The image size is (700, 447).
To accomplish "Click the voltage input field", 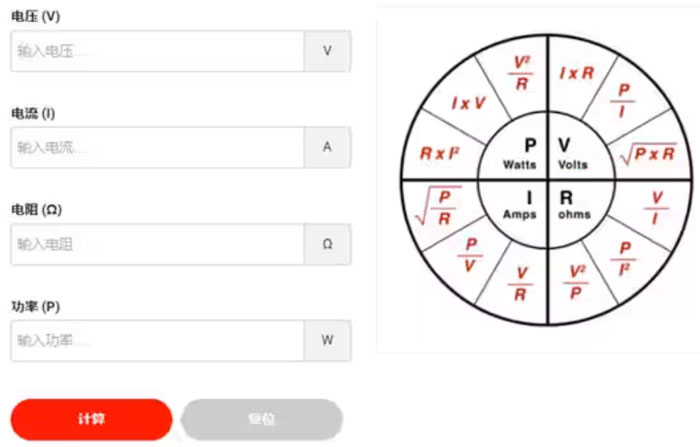I will (x=157, y=51).
